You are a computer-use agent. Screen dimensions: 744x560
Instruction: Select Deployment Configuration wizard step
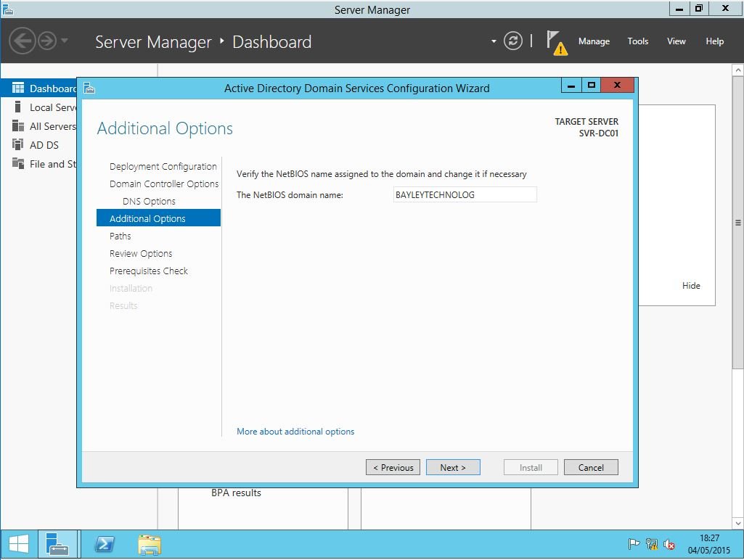163,166
